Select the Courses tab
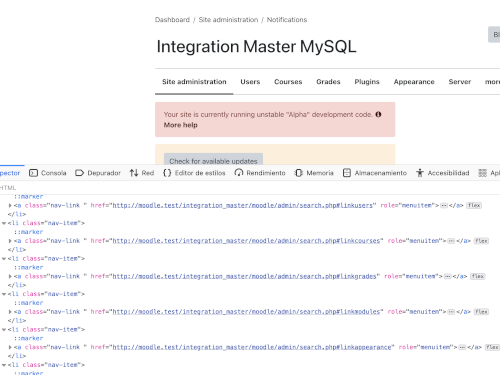Screen dimensions: 500x375 pos(288,82)
